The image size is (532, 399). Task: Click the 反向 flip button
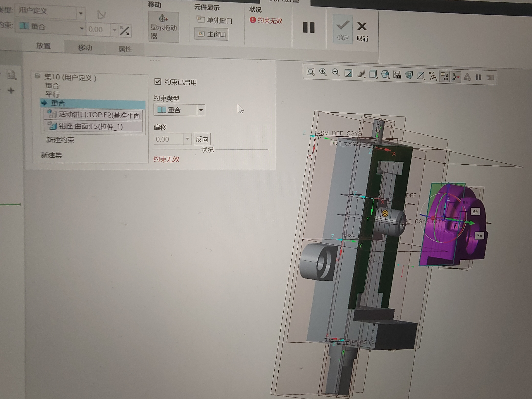click(202, 139)
